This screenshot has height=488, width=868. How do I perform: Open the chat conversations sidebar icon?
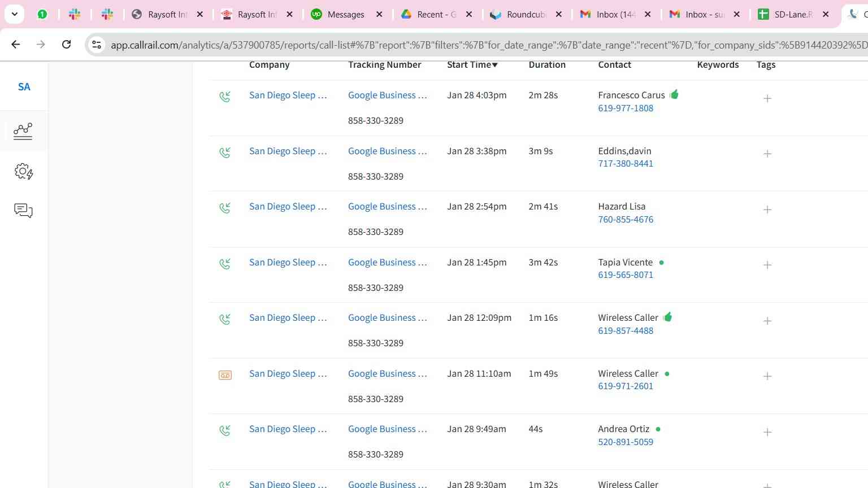click(23, 211)
